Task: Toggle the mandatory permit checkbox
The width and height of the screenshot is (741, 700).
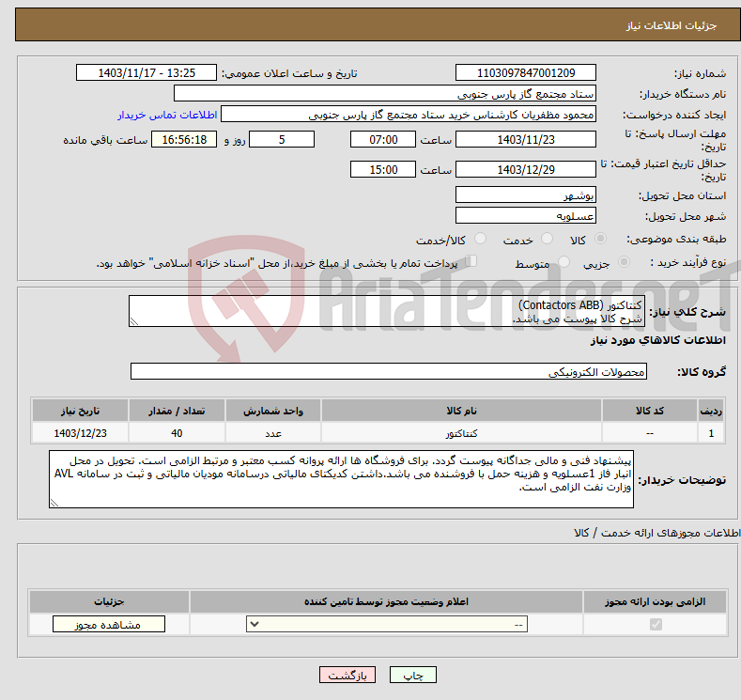Action: (656, 625)
